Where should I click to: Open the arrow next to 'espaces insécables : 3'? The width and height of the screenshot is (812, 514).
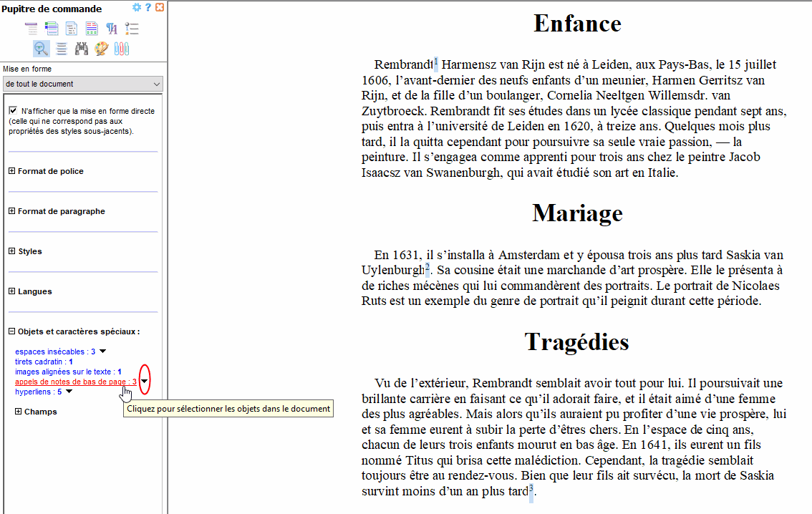(x=102, y=351)
